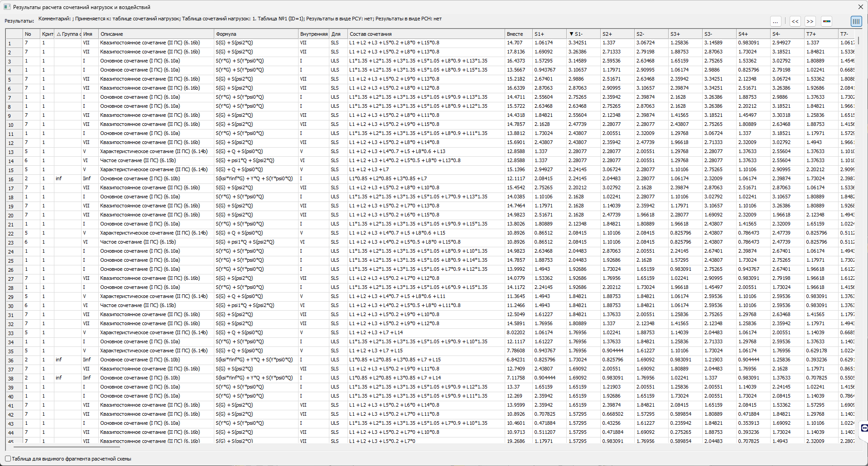Open the rainbow color scale settings
The image size is (868, 466).
[827, 21]
